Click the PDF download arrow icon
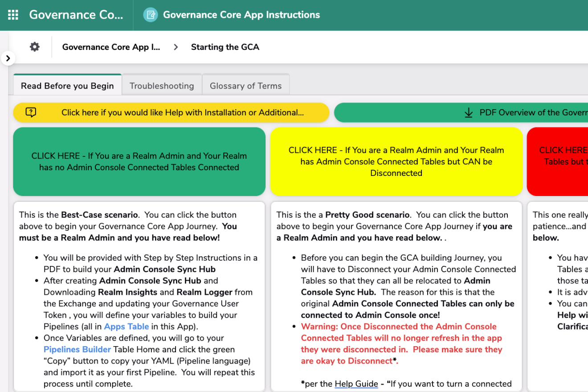Viewport: 588px width, 392px height. coord(469,113)
